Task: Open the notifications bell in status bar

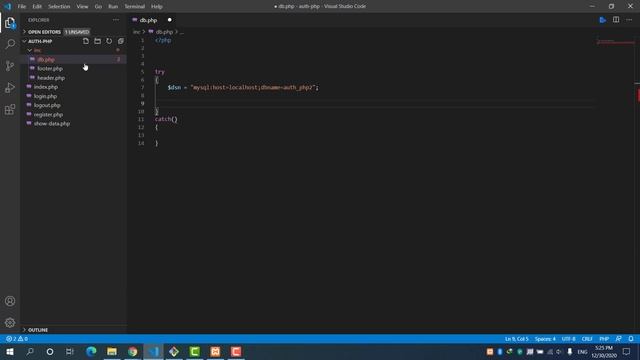Action: point(631,339)
